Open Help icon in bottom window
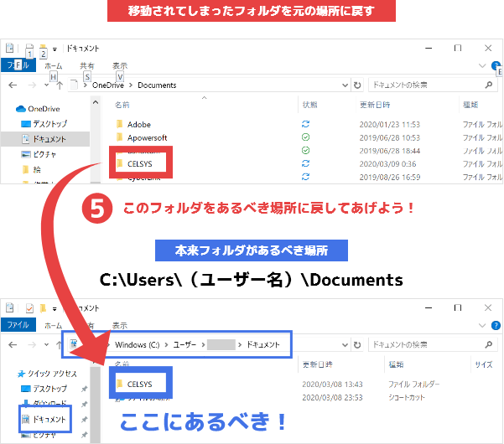This screenshot has height=444, width=504. pos(496,326)
